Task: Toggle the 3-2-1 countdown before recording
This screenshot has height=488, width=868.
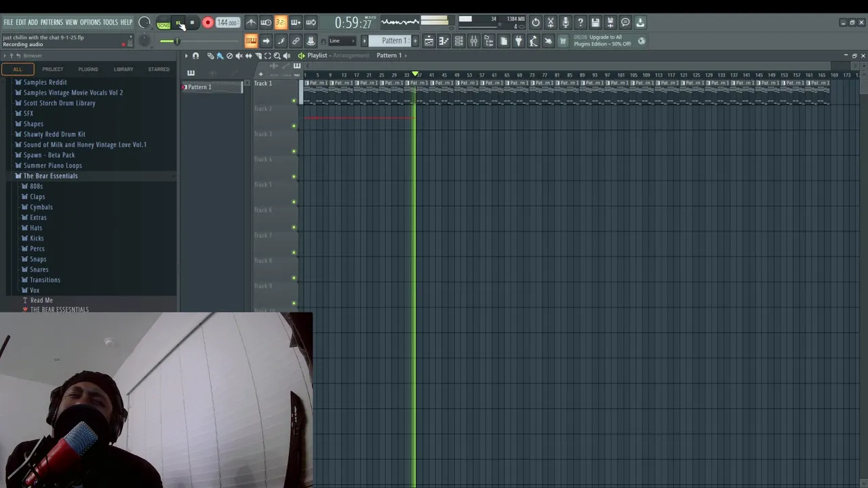Action: click(x=281, y=22)
